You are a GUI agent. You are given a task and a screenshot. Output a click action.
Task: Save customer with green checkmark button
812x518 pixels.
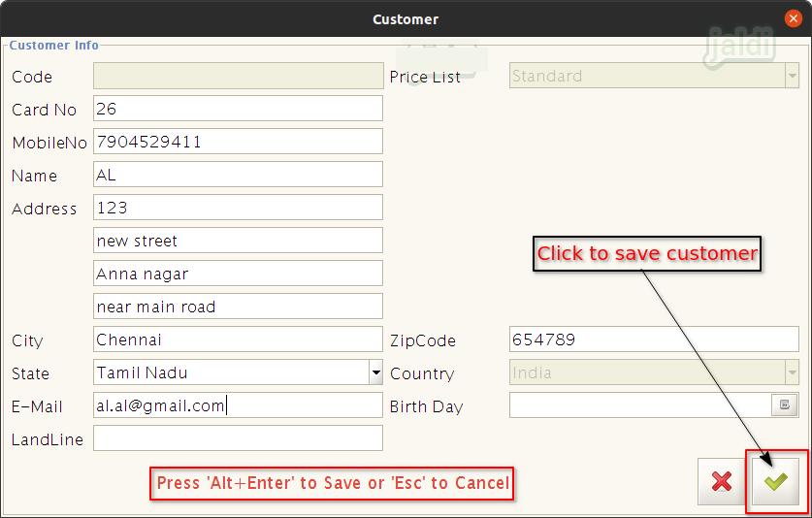(775, 482)
